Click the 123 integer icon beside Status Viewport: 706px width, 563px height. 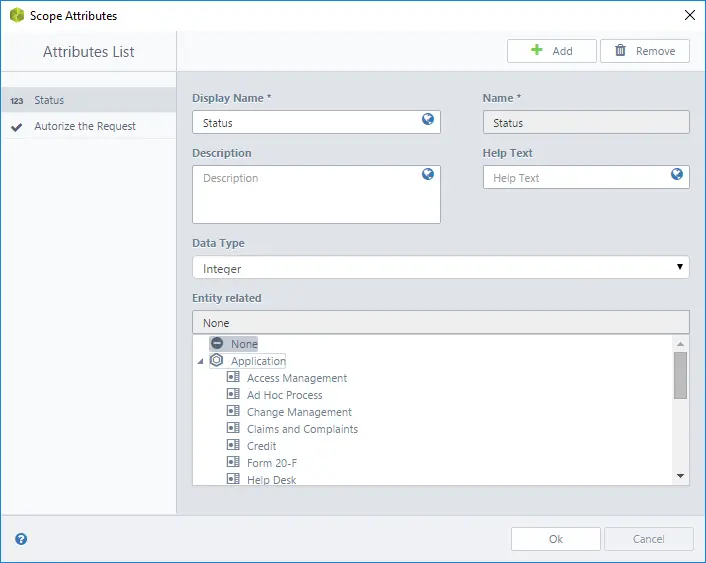[x=17, y=101]
